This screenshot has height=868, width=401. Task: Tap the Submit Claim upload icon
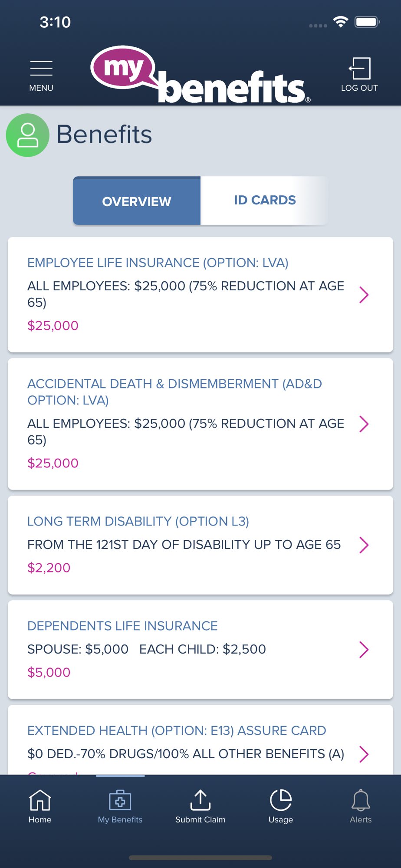coord(200,800)
